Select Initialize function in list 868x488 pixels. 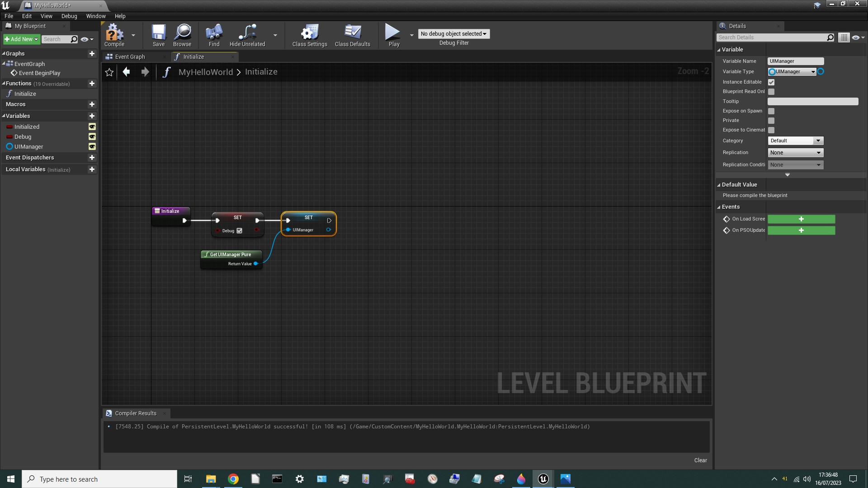click(x=25, y=94)
